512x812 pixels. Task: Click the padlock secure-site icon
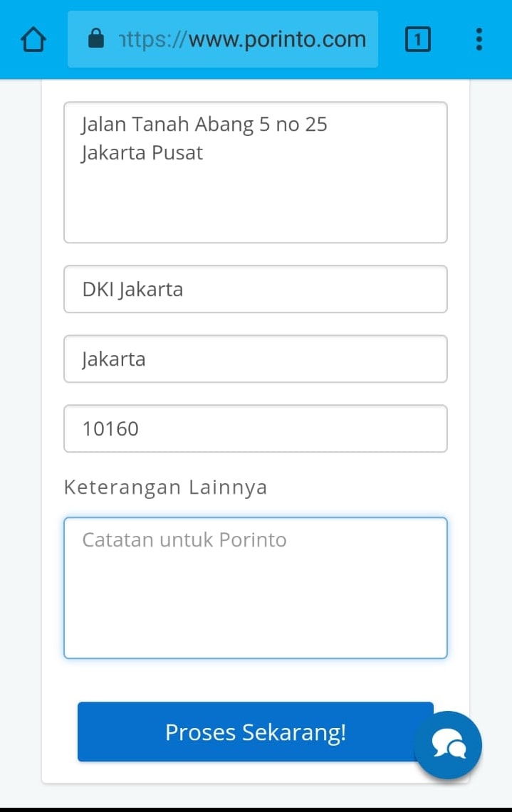[x=96, y=38]
